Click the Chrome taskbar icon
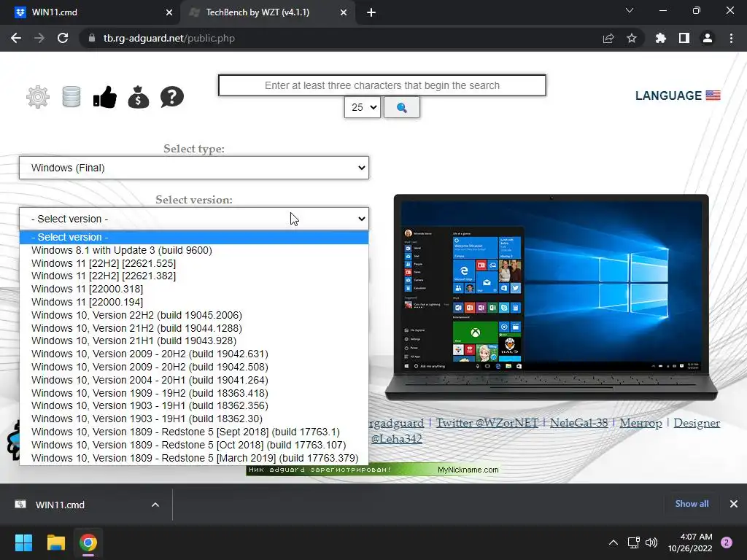The width and height of the screenshot is (747, 560). (88, 542)
